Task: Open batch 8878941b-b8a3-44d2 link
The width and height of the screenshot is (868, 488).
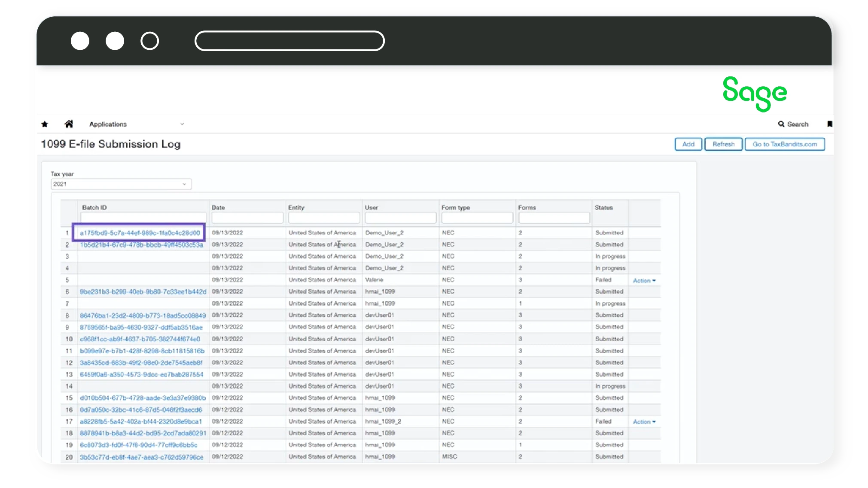Action: tap(143, 433)
